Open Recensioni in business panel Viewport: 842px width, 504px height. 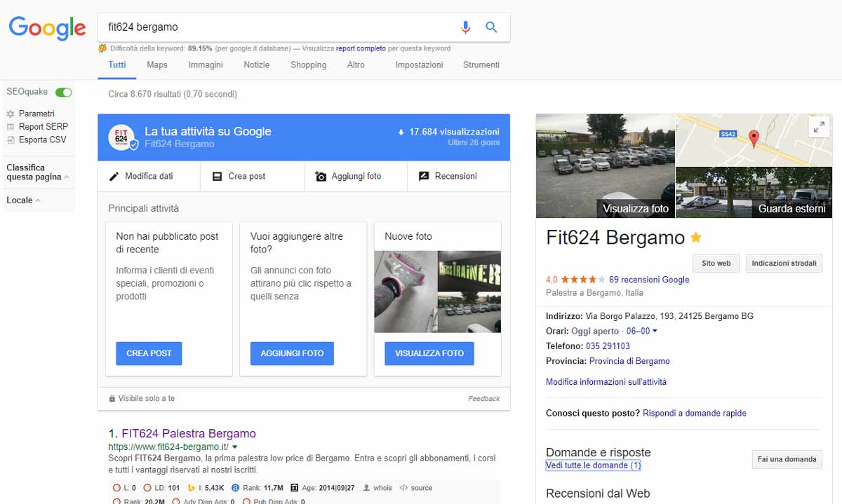(459, 177)
